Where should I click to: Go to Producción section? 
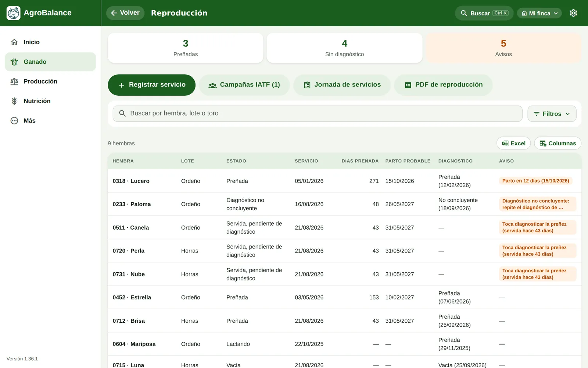tap(50, 81)
